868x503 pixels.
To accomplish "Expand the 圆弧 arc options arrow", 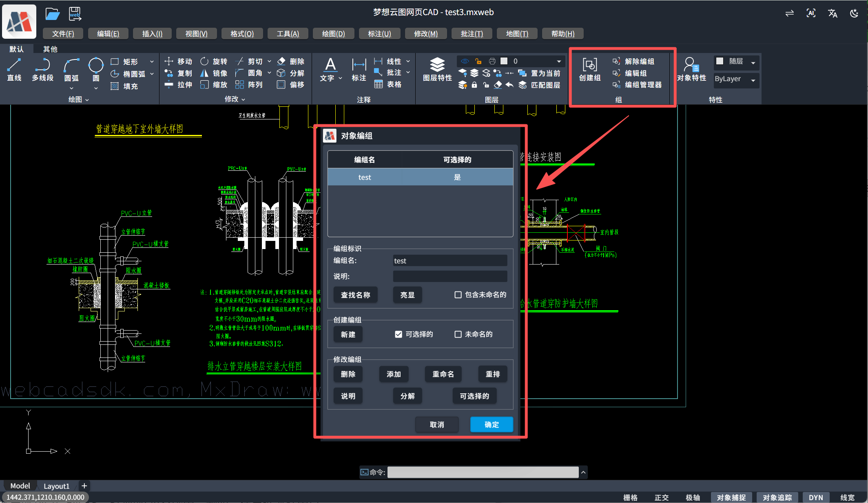I will coord(71,88).
